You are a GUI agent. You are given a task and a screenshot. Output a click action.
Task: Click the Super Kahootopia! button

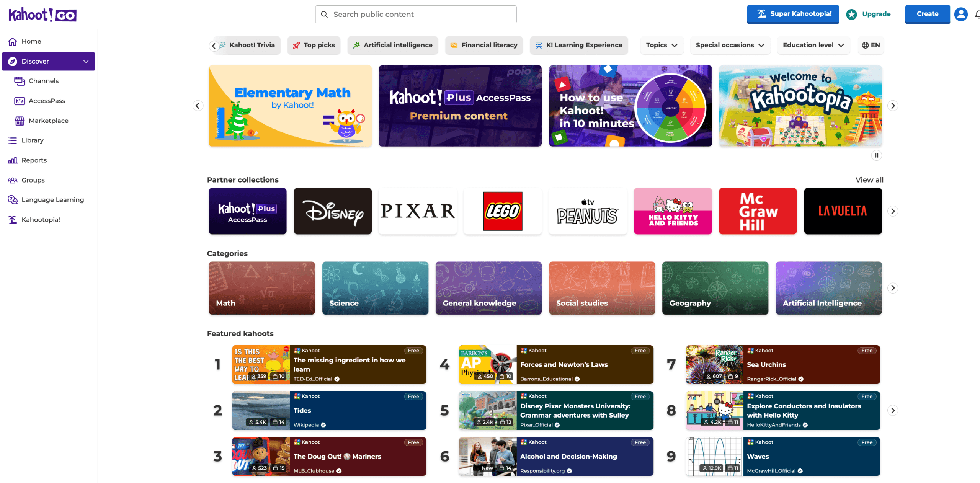pyautogui.click(x=793, y=14)
